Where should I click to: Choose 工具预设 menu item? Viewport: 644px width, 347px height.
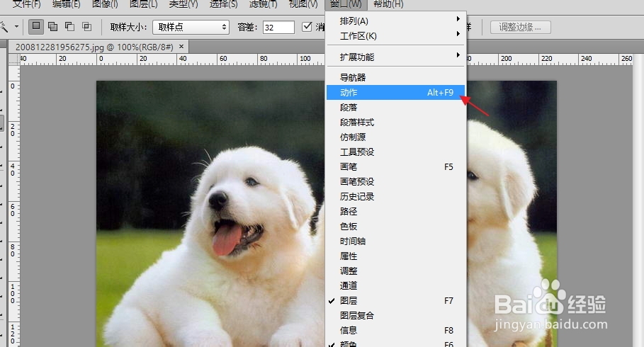tap(395, 152)
